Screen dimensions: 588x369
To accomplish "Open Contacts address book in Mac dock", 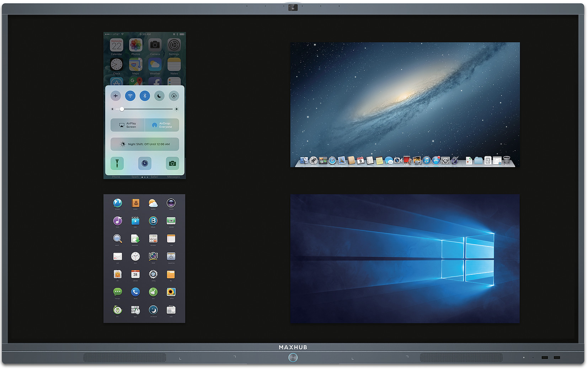I will coord(351,160).
